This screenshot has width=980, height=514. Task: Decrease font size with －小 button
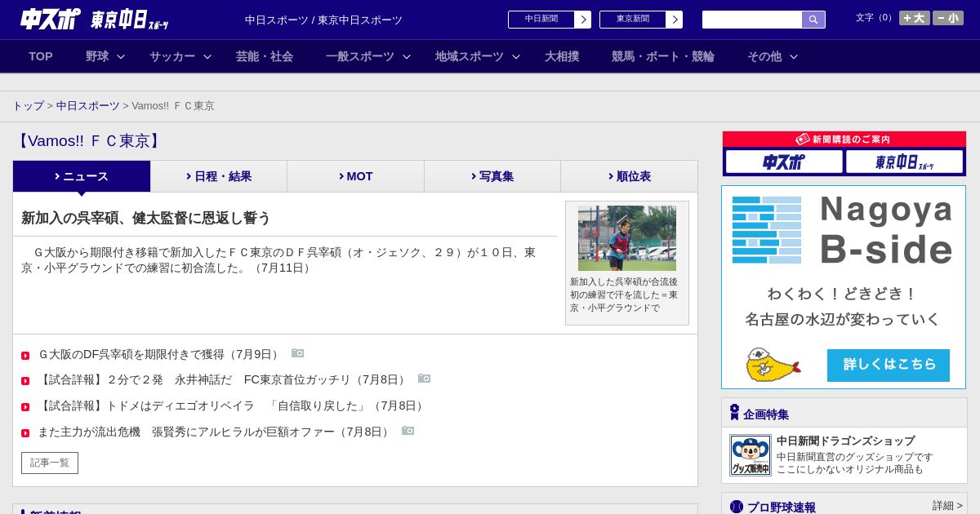(x=947, y=18)
